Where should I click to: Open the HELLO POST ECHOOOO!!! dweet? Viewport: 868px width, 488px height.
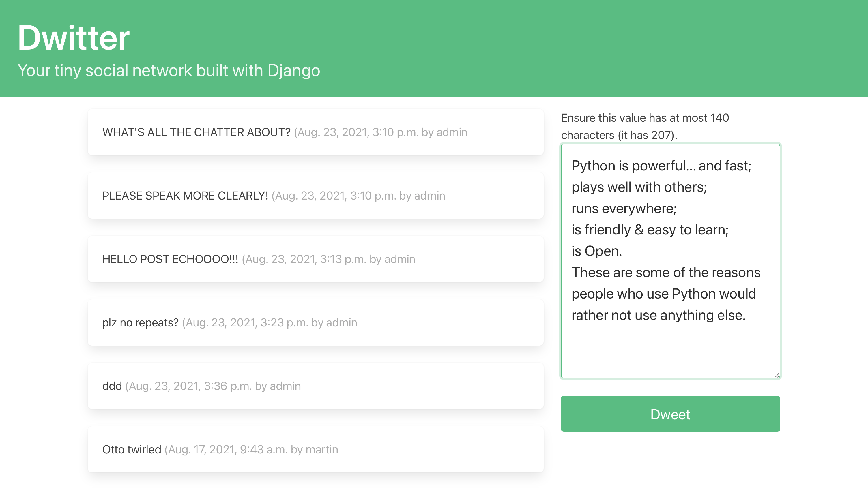[x=170, y=259]
